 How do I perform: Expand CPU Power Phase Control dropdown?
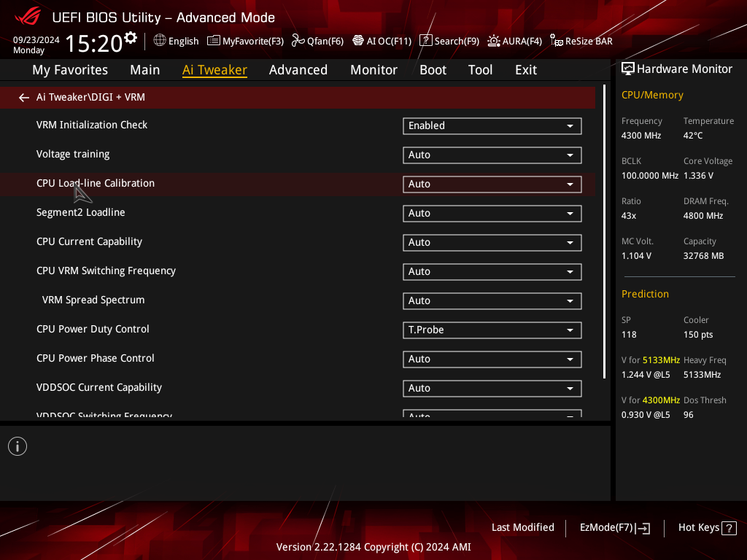click(x=492, y=359)
